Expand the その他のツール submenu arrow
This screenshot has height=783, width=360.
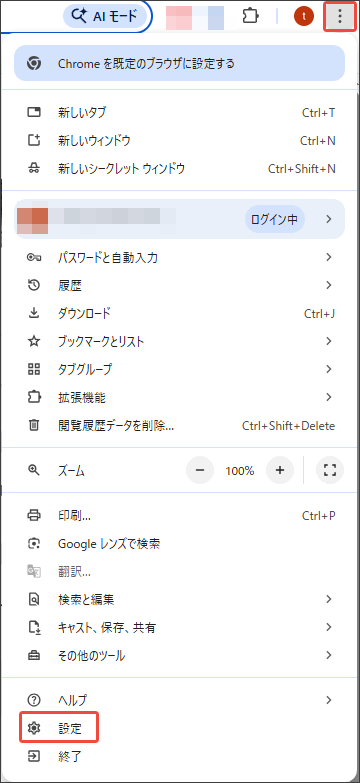coord(329,655)
